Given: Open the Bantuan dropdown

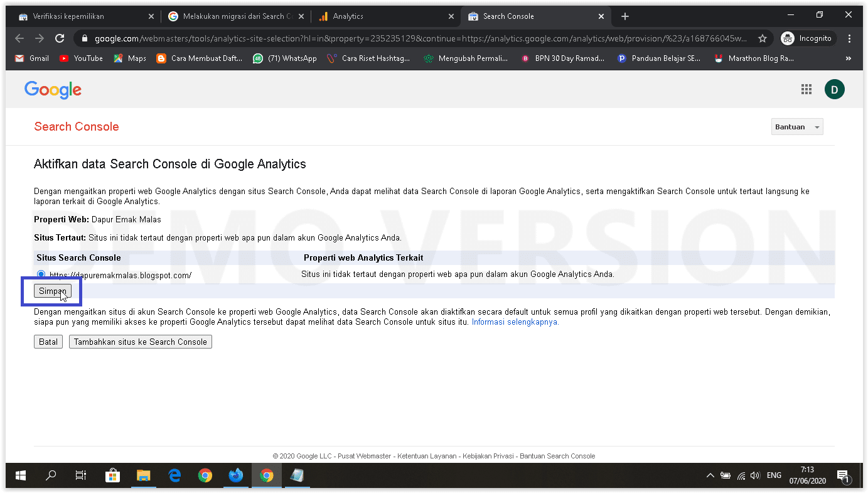Looking at the screenshot, I should (x=797, y=127).
